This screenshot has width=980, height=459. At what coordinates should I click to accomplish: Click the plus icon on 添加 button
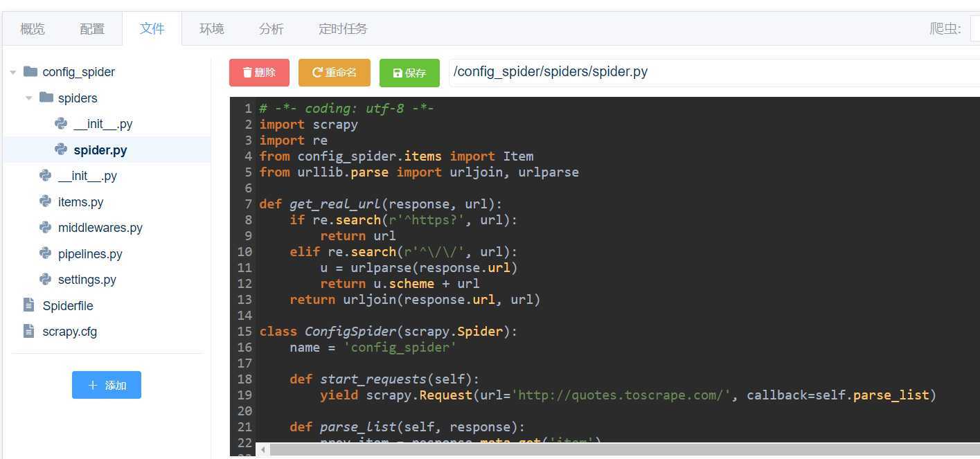[x=93, y=385]
